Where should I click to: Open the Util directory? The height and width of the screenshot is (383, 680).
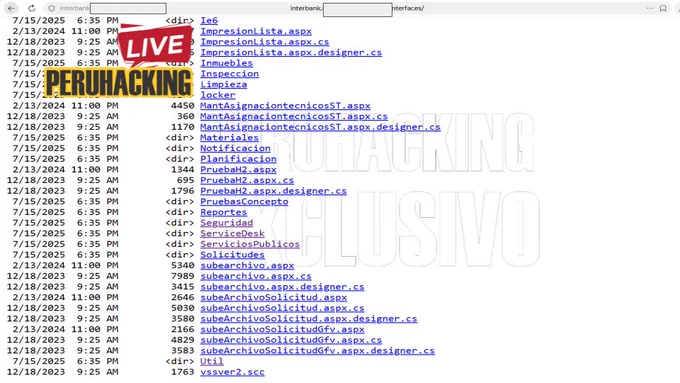(212, 361)
